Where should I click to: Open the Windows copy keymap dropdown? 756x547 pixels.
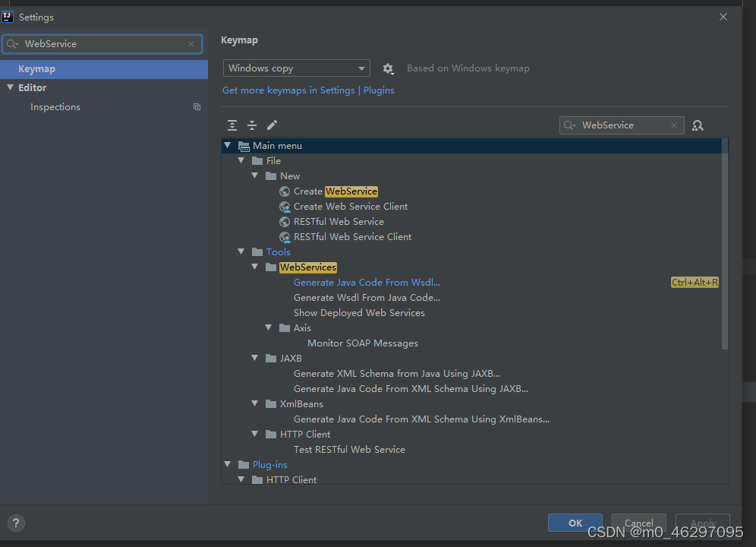point(296,68)
